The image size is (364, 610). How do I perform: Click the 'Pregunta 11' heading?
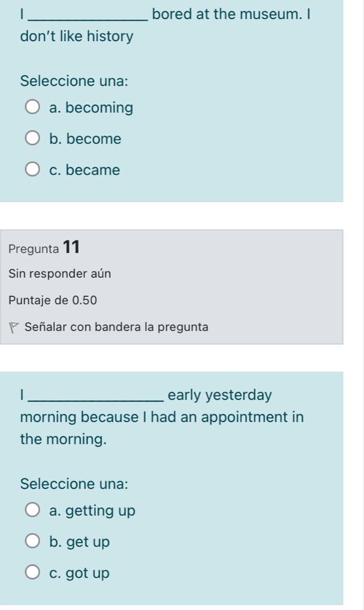point(44,247)
